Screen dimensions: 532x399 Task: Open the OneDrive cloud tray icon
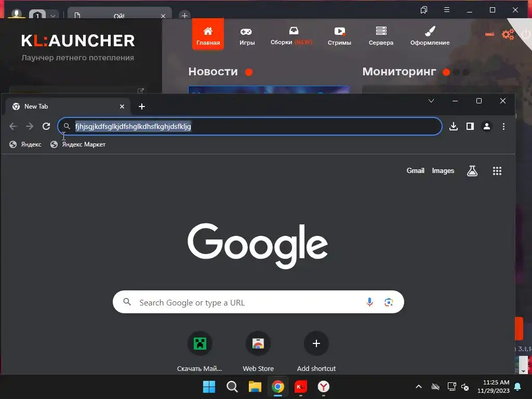(435, 387)
